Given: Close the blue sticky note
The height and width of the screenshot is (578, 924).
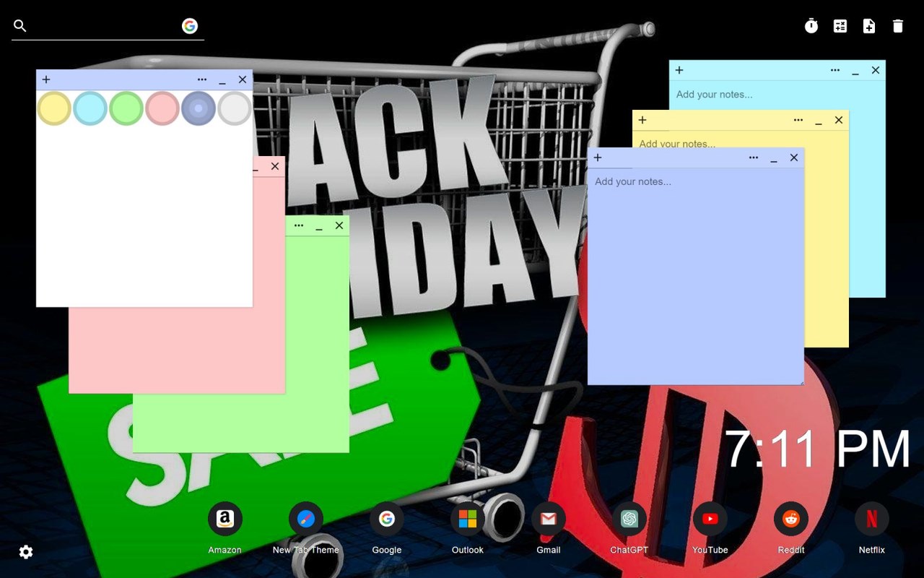Looking at the screenshot, I should click(794, 158).
